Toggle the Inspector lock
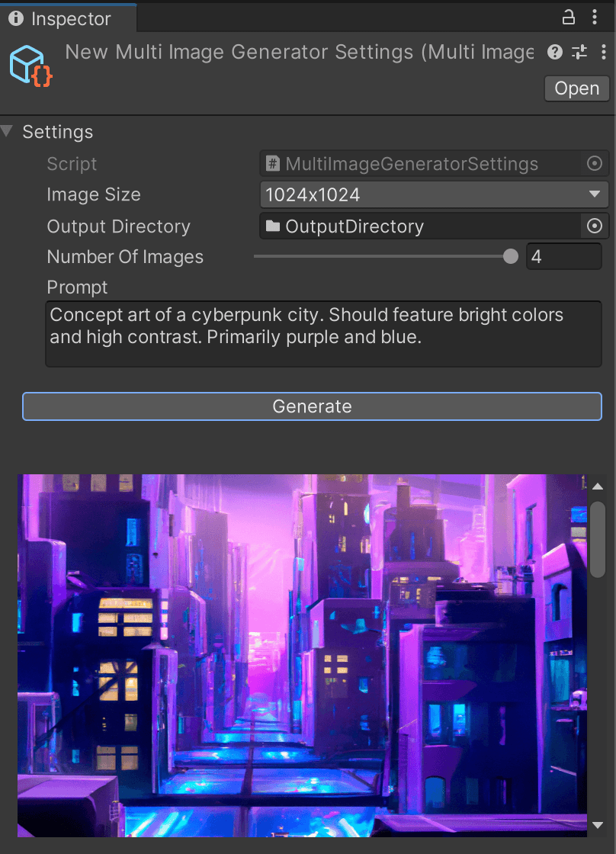Screen dimensions: 616x854 pyautogui.click(x=569, y=17)
